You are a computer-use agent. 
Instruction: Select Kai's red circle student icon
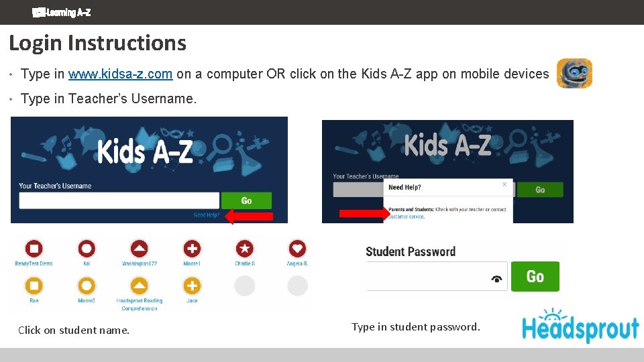click(87, 249)
